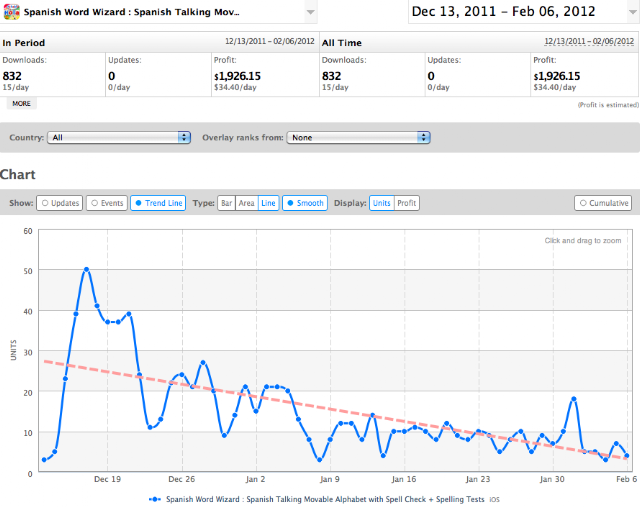Open the app selector dropdown arrow
This screenshot has width=640, height=508.
point(311,12)
